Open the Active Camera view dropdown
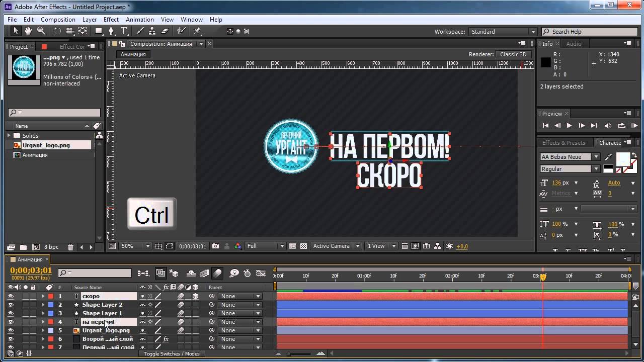Screen dimensions: 644x362 coord(336,246)
